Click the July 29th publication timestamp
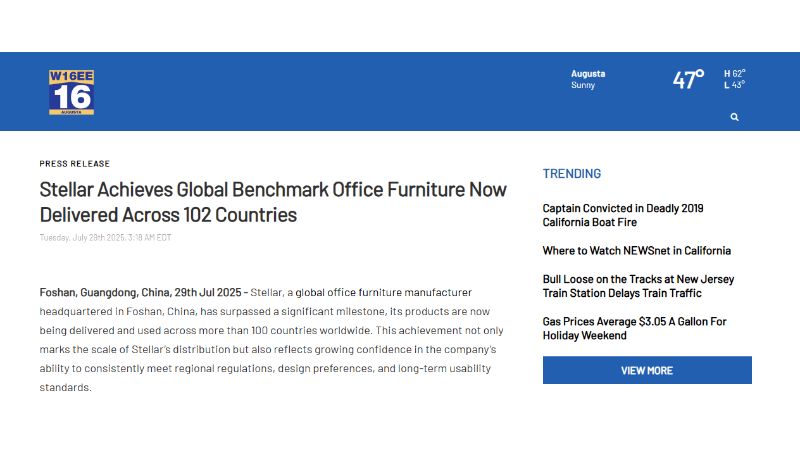The image size is (800, 450). tap(106, 237)
